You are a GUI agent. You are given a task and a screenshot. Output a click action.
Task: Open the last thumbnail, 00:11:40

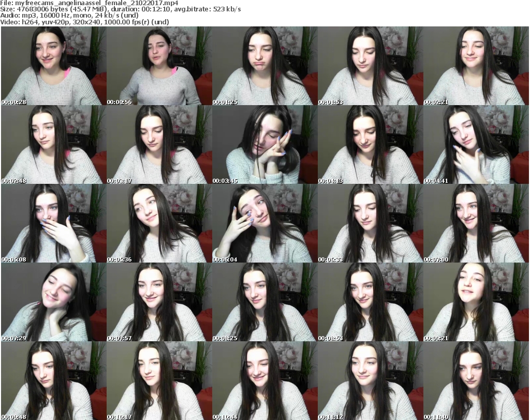click(476, 381)
